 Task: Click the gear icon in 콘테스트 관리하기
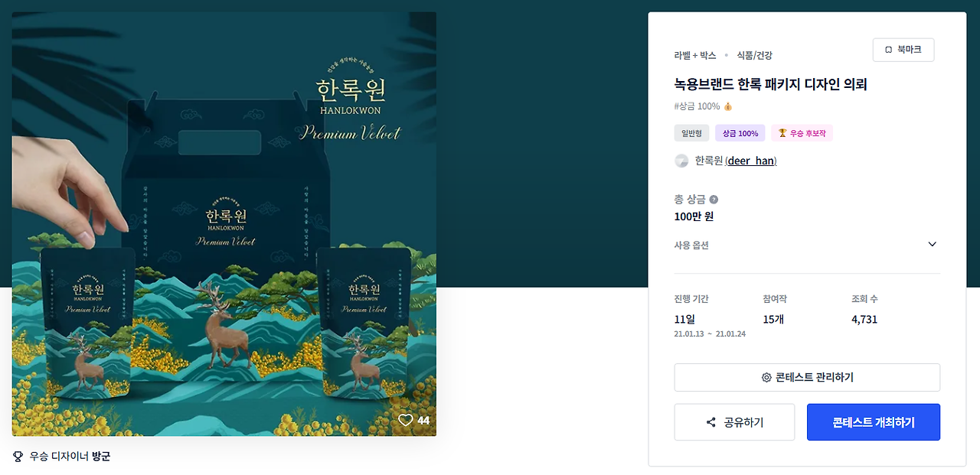point(766,378)
